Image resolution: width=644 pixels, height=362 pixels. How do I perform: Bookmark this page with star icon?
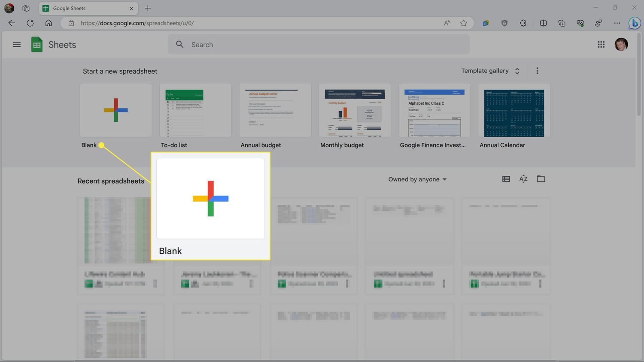coord(464,23)
